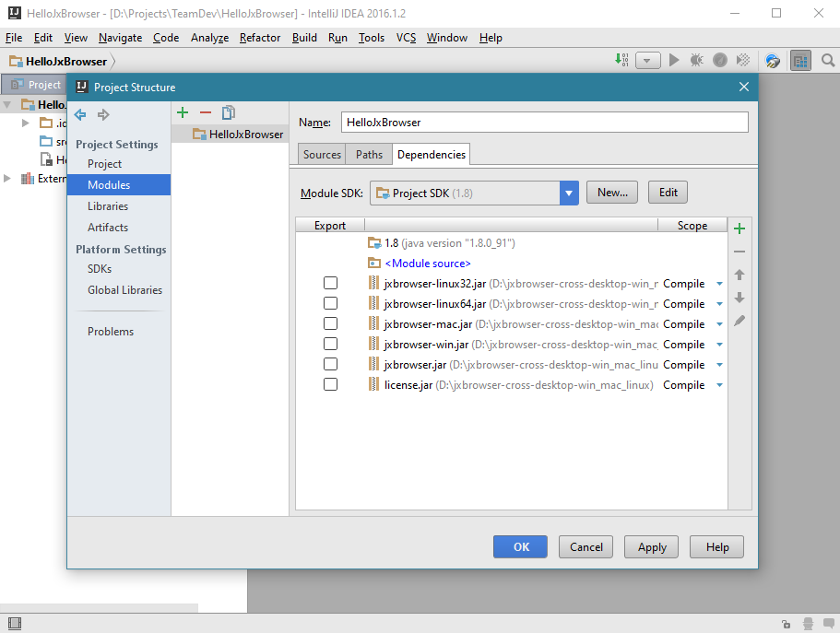The width and height of the screenshot is (840, 633).
Task: Open the Analyze menu
Action: click(209, 38)
